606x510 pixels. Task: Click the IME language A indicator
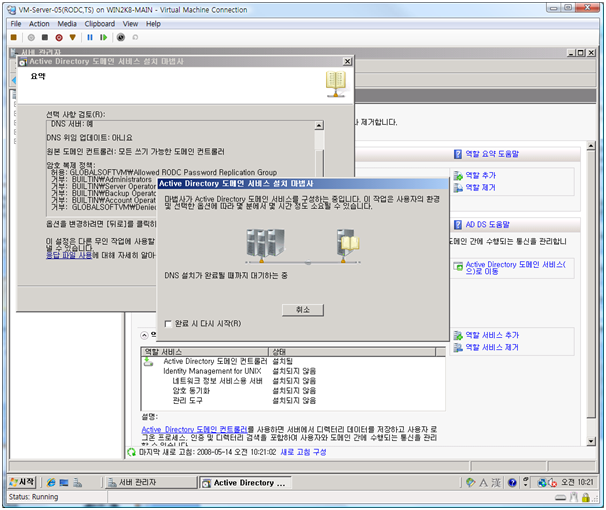point(483,483)
